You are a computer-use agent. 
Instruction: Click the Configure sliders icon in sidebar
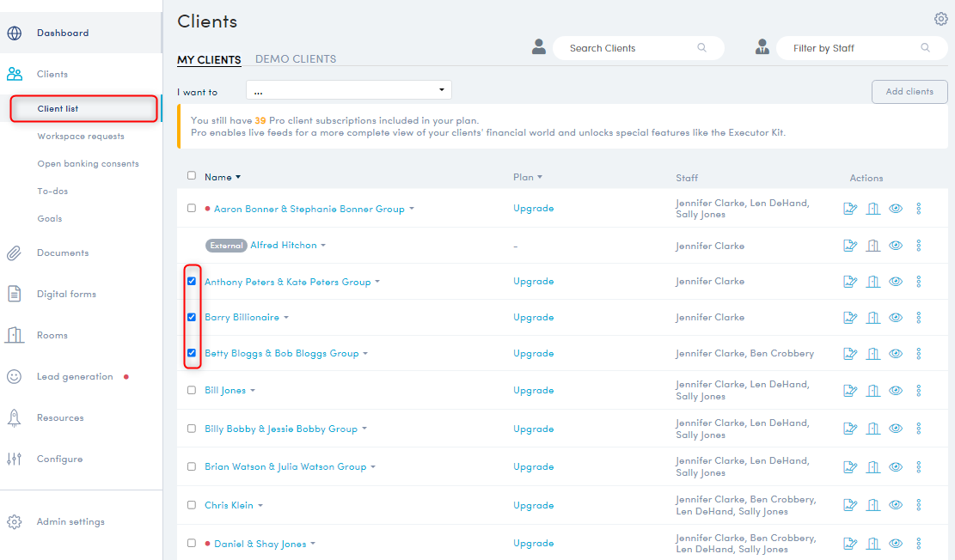click(14, 460)
